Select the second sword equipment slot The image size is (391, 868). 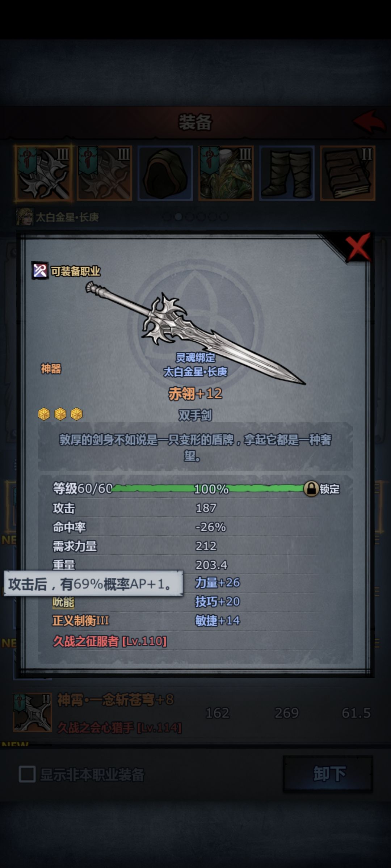tap(105, 173)
